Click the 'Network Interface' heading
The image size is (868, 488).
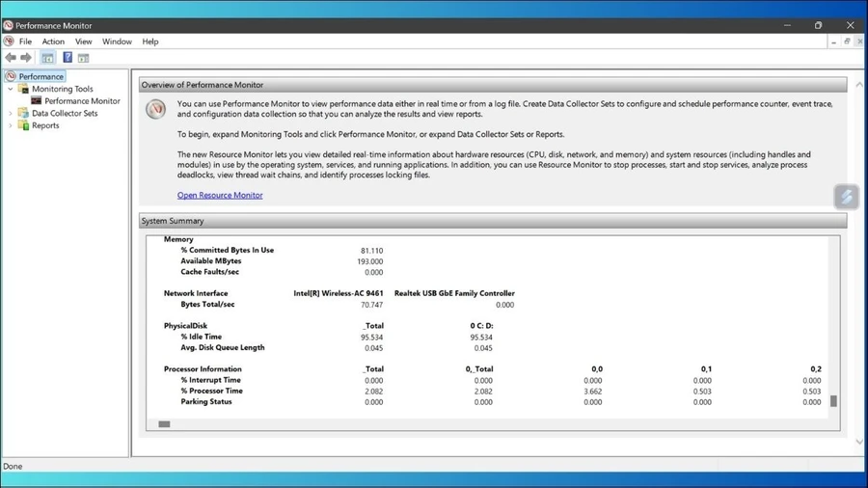pyautogui.click(x=196, y=293)
